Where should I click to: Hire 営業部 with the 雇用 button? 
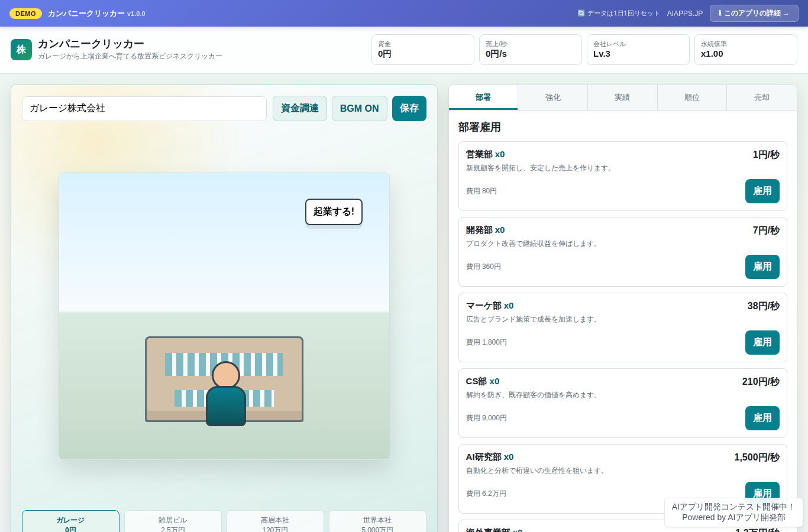pyautogui.click(x=762, y=191)
